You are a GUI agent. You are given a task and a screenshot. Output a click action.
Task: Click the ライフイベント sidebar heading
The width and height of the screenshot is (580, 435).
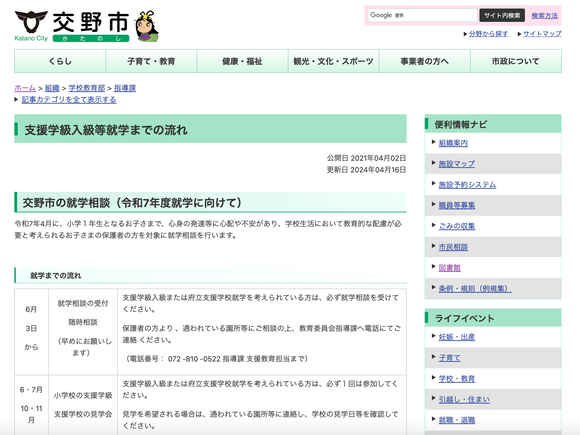[x=464, y=318]
